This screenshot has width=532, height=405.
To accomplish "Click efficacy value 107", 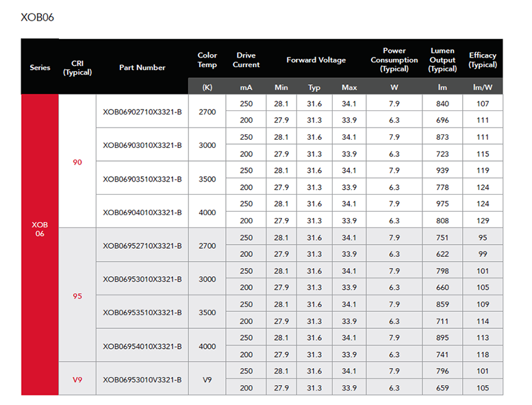I will pyautogui.click(x=483, y=103).
